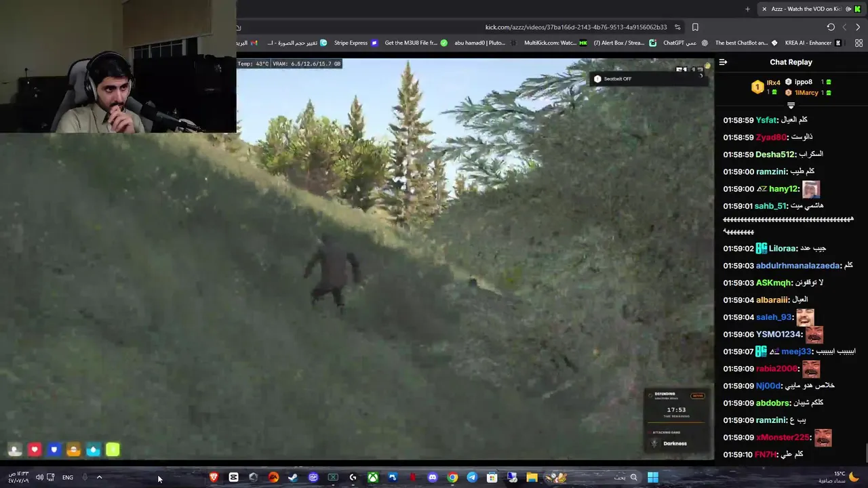Open the abu hamad0 | Pluto bookmark

tap(485, 43)
